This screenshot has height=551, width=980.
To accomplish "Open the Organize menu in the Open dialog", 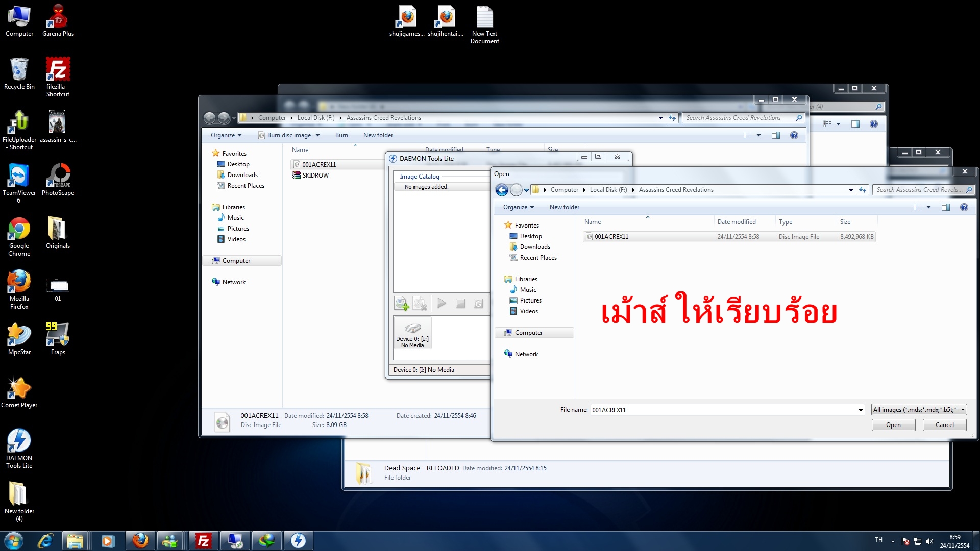I will [518, 207].
